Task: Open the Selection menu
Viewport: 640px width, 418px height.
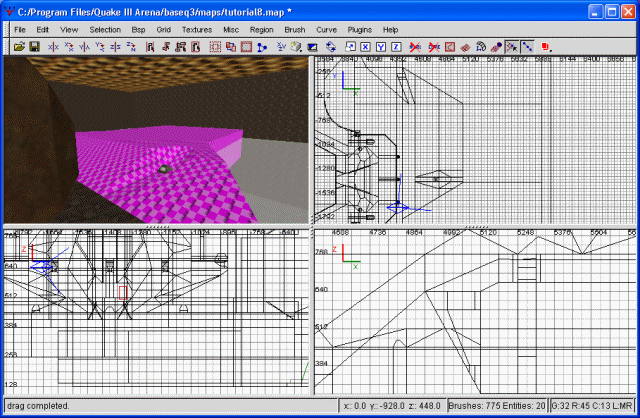Action: tap(105, 30)
